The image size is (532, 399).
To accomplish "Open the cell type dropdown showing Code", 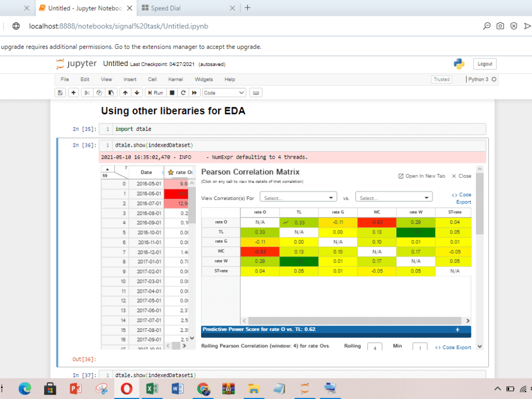I will (223, 92).
